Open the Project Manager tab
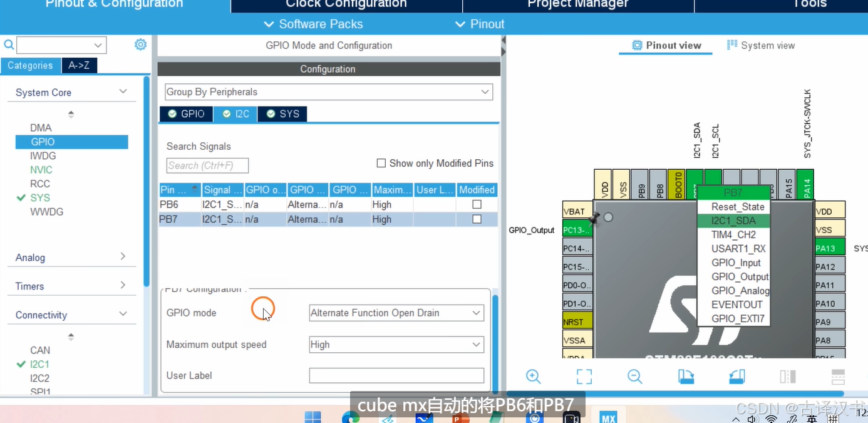868x423 pixels. [x=578, y=5]
